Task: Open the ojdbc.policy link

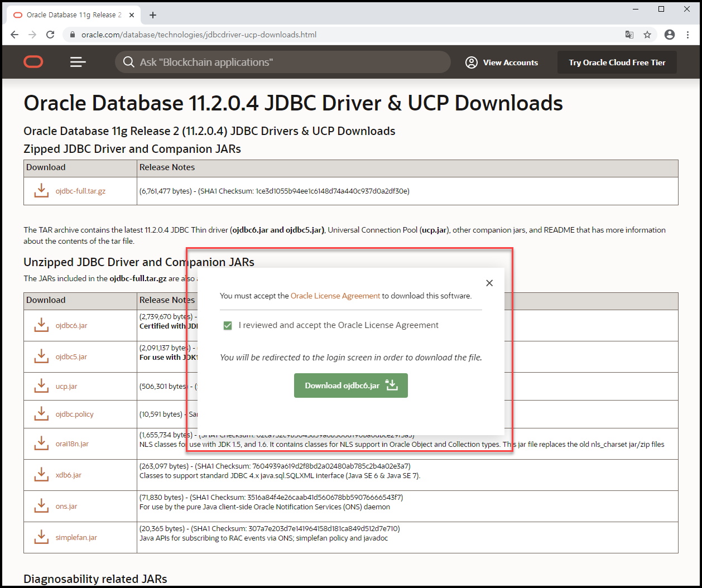Action: pos(75,414)
